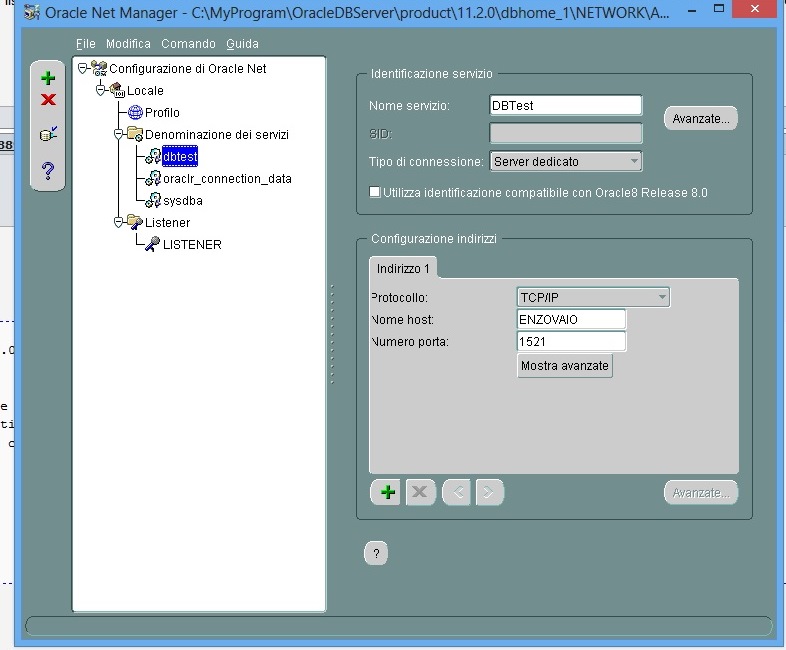This screenshot has width=786, height=650.
Task: Open the Comando menu
Action: coord(188,44)
